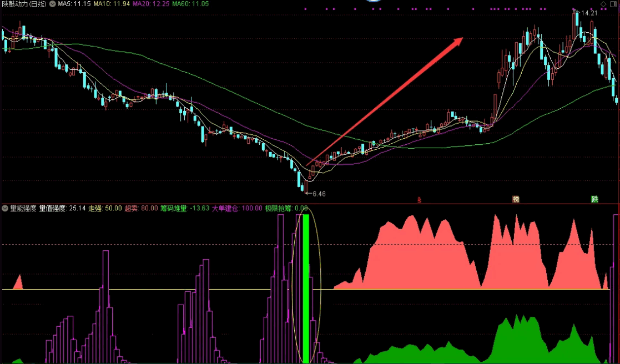Click the red S marker on the time axis

tap(419, 200)
